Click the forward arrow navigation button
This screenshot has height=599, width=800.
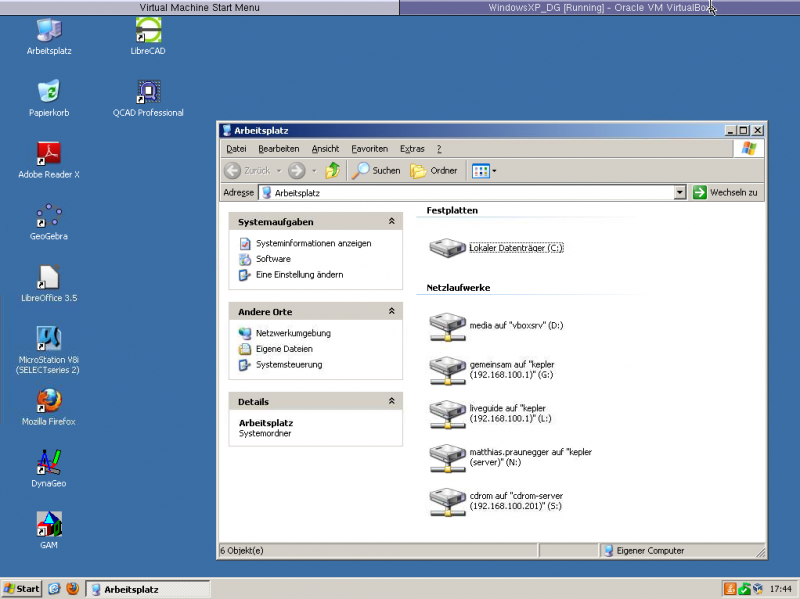point(296,170)
